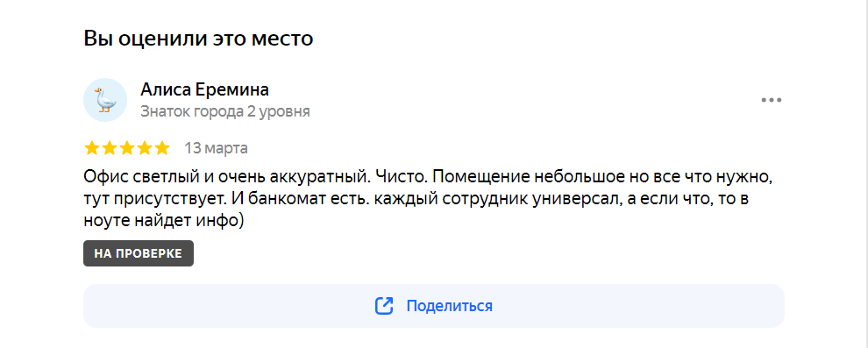Click the "Знаток города 2 уровня" label
868x348 pixels.
pyautogui.click(x=224, y=111)
